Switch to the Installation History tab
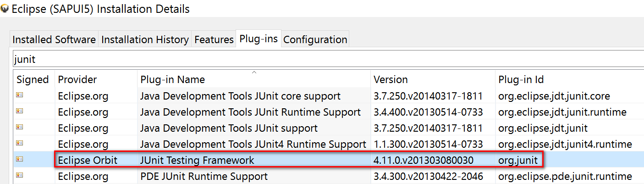The width and height of the screenshot is (644, 184). coord(145,39)
